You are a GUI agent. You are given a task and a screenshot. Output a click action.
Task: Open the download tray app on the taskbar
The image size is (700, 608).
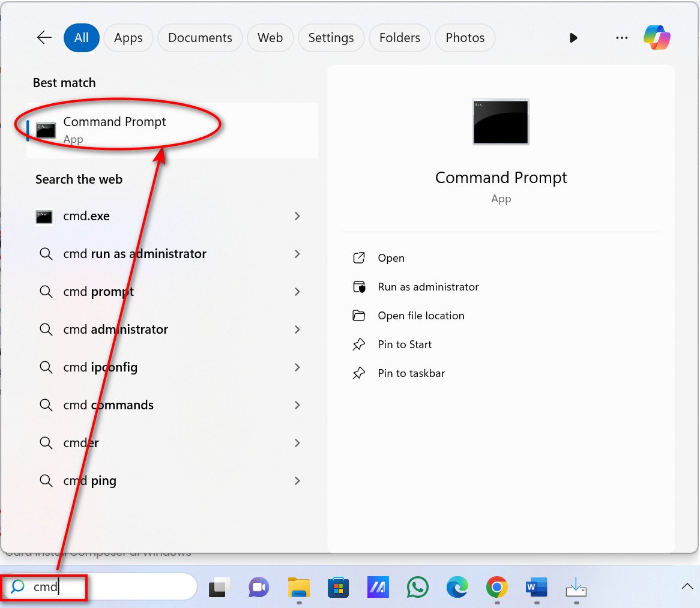(576, 588)
